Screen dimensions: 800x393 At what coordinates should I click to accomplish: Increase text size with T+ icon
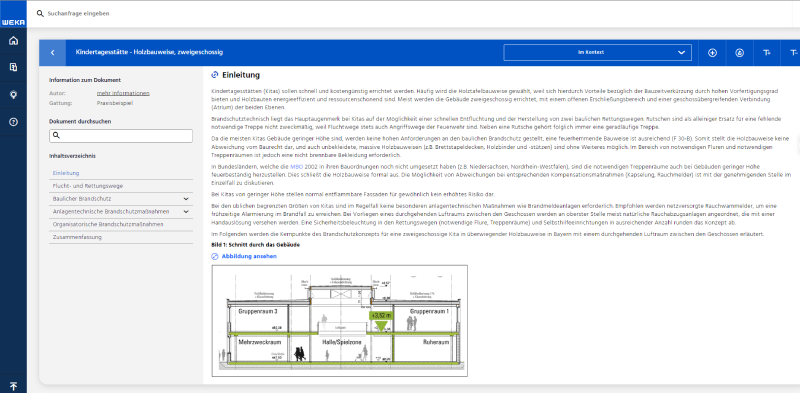pos(767,53)
